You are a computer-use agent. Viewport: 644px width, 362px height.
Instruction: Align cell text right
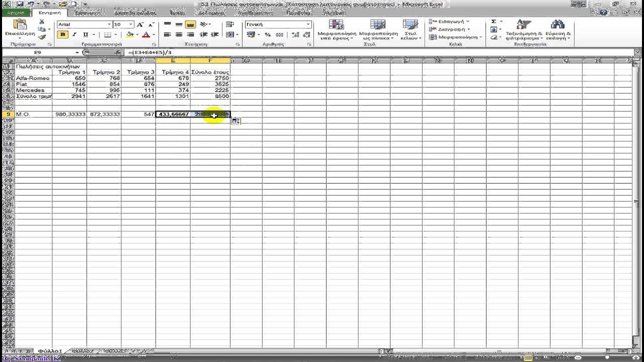coord(190,35)
